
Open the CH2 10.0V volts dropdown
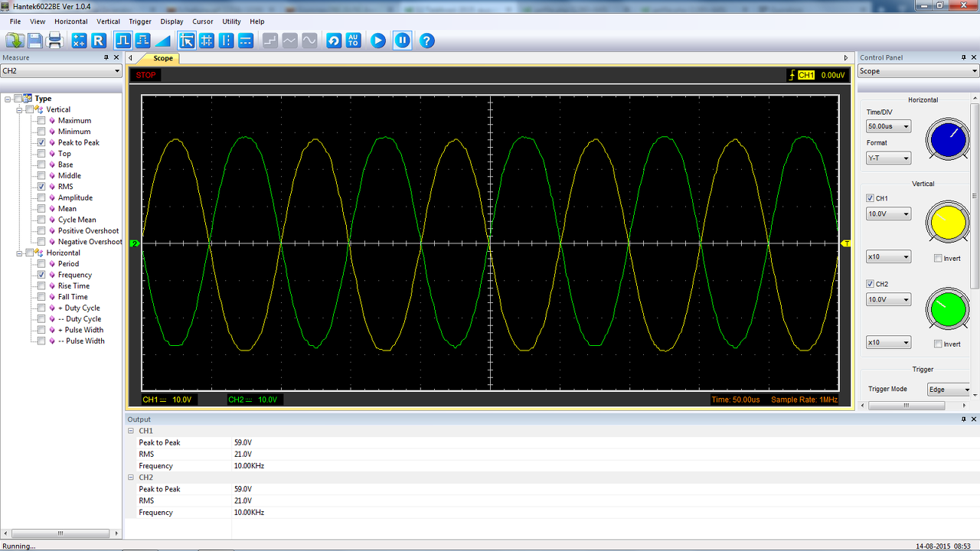coord(888,300)
